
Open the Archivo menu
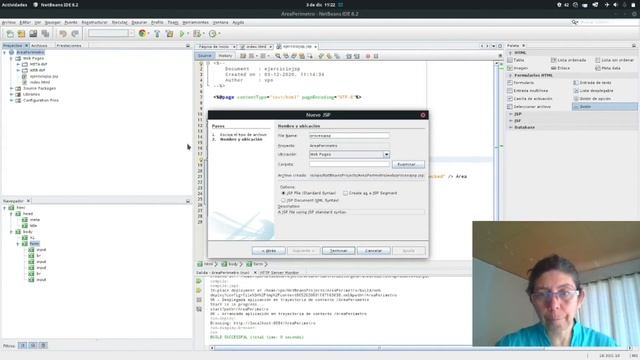tap(9, 22)
